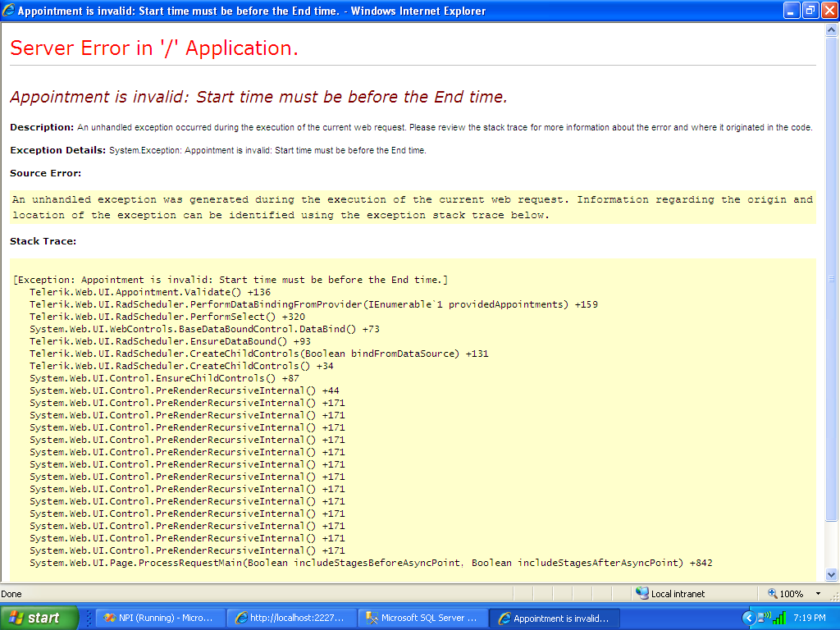This screenshot has width=840, height=630.
Task: Click the Telerik.Web.UI.Appointment.Validate() +136 line
Action: [x=150, y=292]
